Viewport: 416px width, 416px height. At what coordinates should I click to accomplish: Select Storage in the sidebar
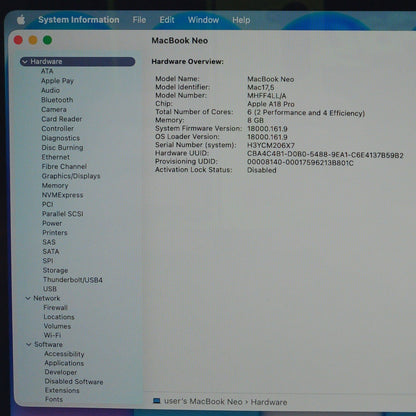tap(55, 270)
